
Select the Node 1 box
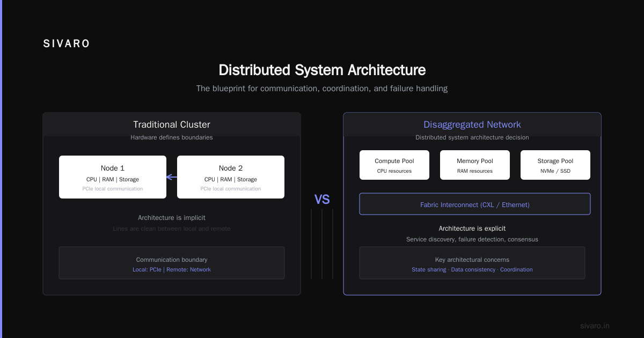point(113,177)
